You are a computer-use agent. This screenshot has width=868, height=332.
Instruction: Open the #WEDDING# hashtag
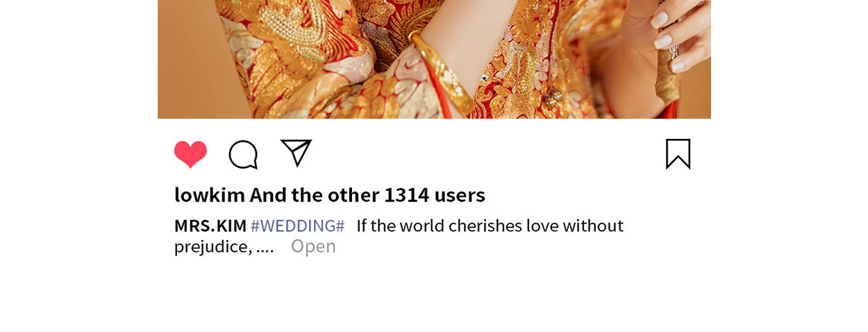(297, 226)
